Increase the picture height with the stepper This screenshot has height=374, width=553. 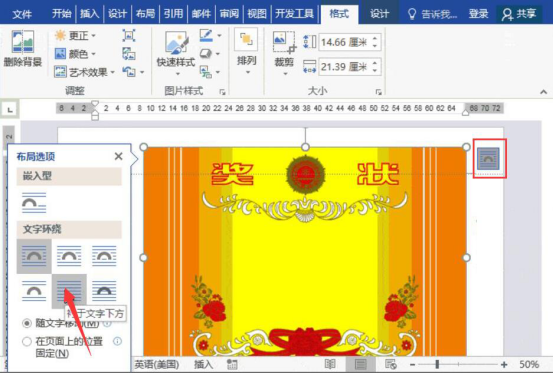click(375, 38)
